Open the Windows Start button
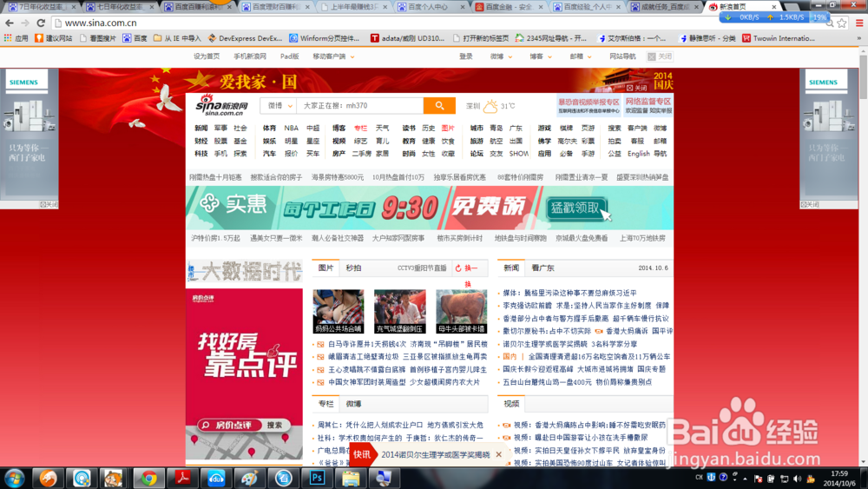The image size is (868, 489). pos(15,478)
